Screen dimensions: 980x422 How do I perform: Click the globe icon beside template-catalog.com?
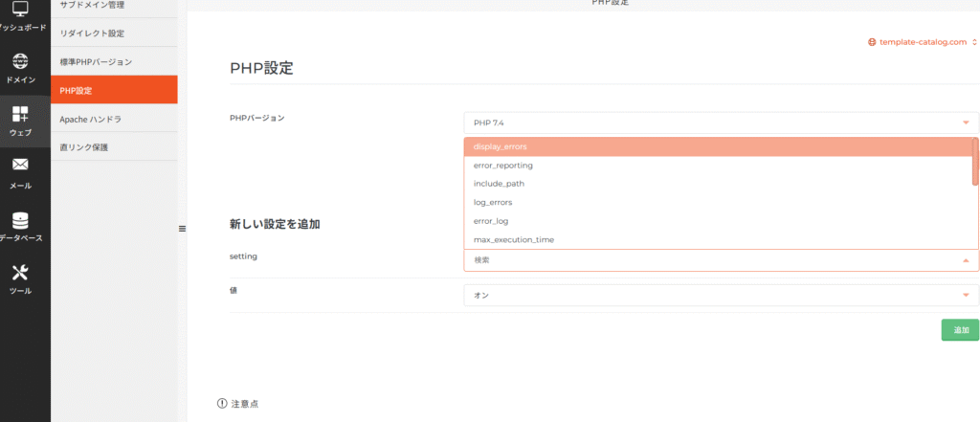point(872,42)
